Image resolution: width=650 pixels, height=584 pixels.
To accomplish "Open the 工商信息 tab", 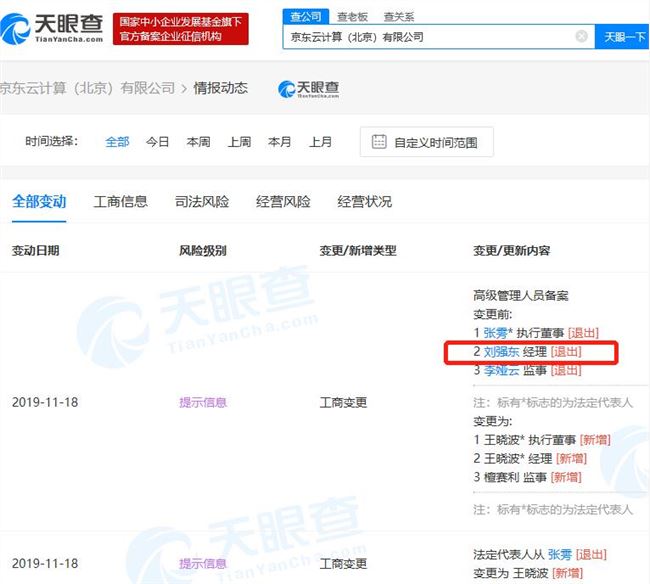I will coord(121,201).
